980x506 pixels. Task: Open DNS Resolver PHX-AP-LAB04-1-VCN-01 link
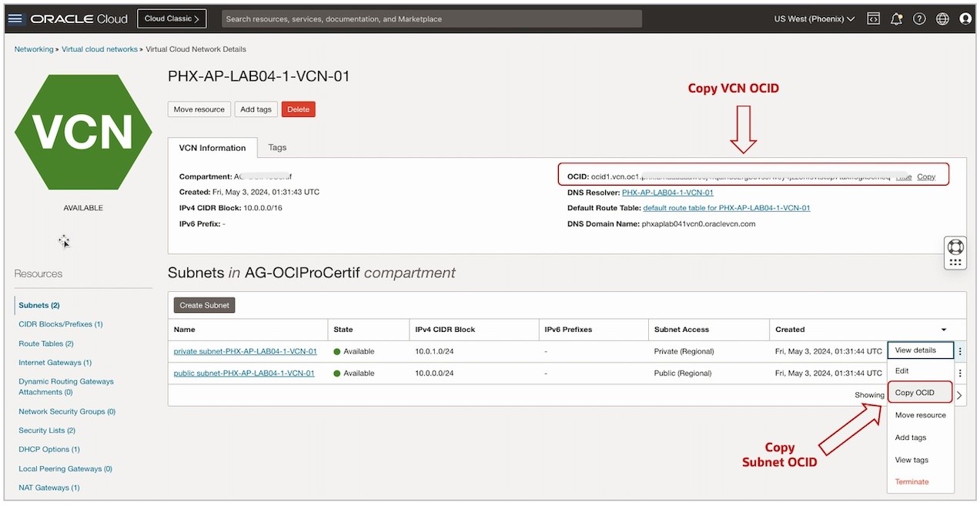point(667,193)
